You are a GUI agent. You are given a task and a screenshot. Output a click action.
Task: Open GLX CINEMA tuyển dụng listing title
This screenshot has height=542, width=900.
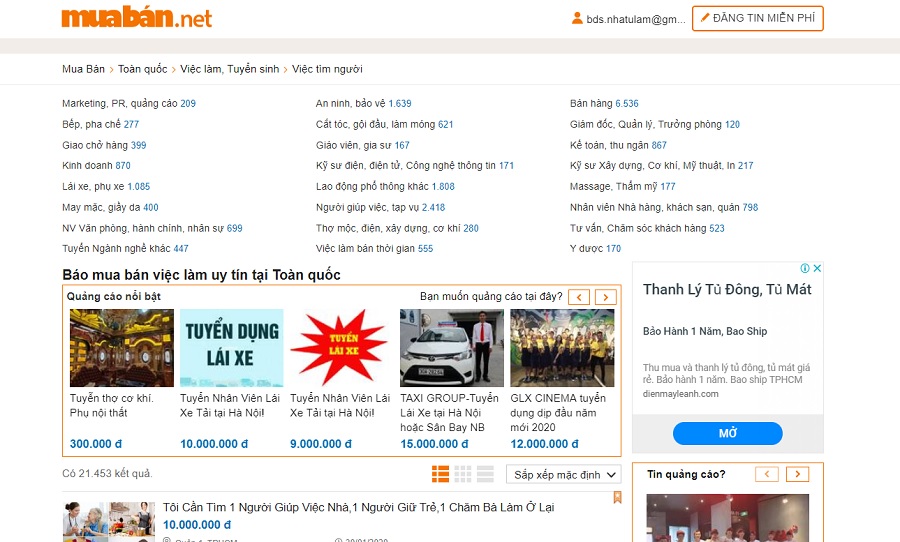558,413
